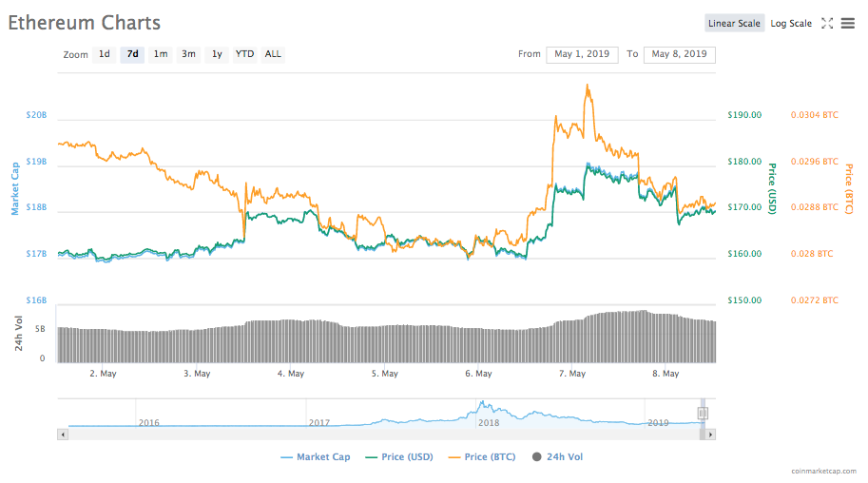Click the $190.00 price axis label
The height and width of the screenshot is (483, 868).
[744, 115]
